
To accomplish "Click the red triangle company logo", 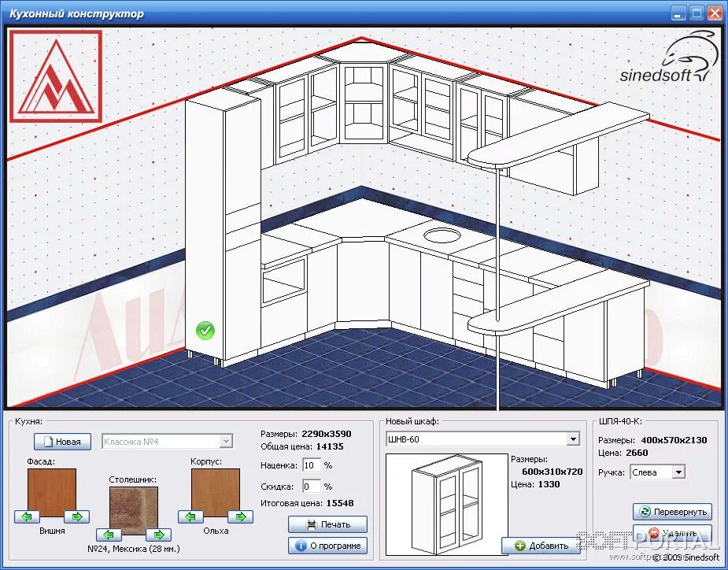I will (56, 76).
